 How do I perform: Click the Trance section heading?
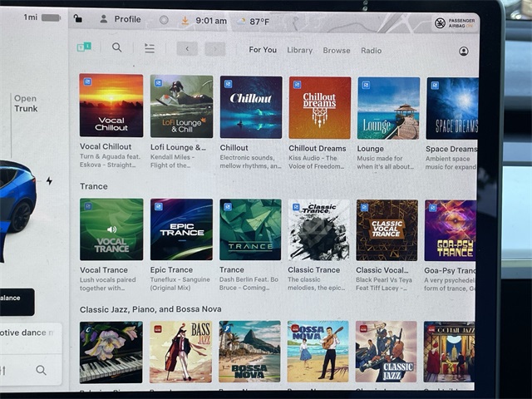point(94,186)
